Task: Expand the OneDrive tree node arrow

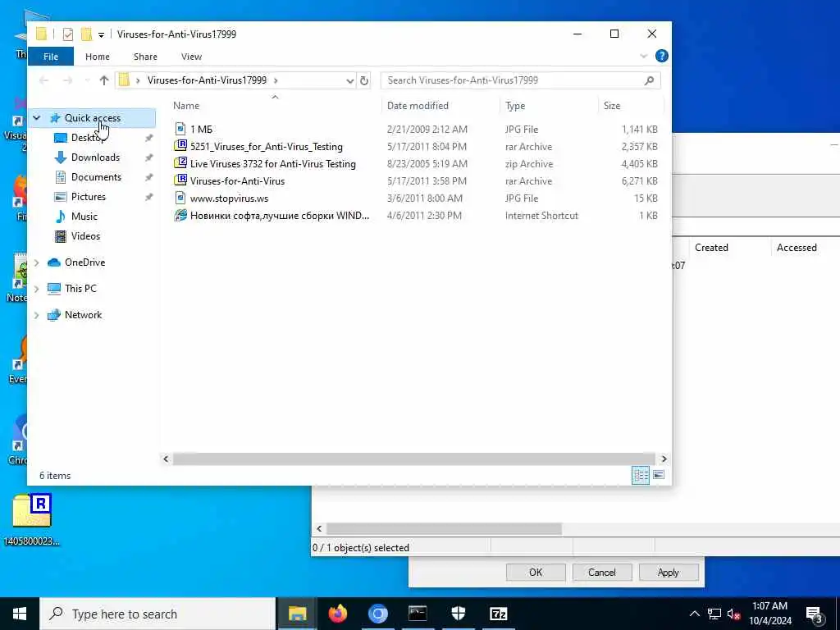Action: pyautogui.click(x=36, y=262)
